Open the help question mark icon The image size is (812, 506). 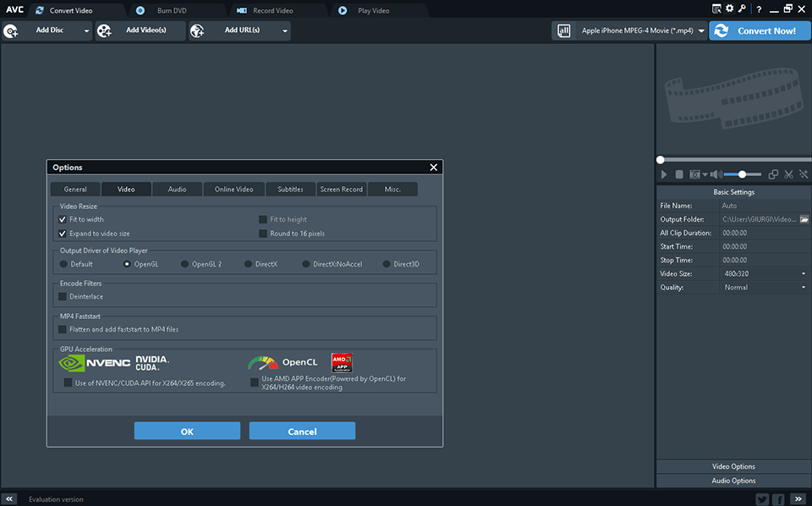click(x=758, y=9)
